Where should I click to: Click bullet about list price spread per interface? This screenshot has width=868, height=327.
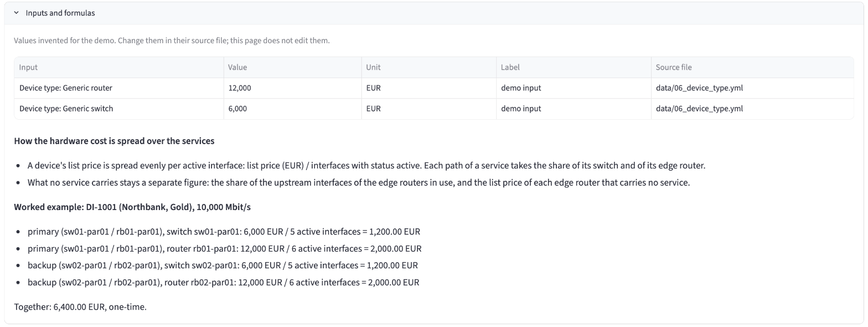[366, 166]
